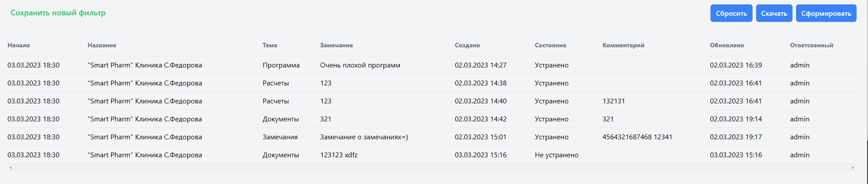
Task: Click the horizontal scrollbar track under the table
Action: pos(430,168)
